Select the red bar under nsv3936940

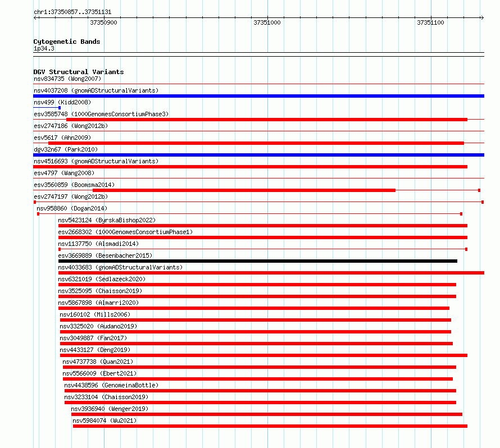267,414
